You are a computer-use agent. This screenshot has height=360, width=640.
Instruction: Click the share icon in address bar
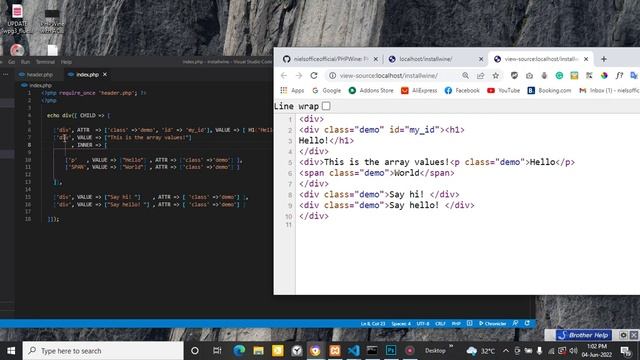click(x=480, y=76)
